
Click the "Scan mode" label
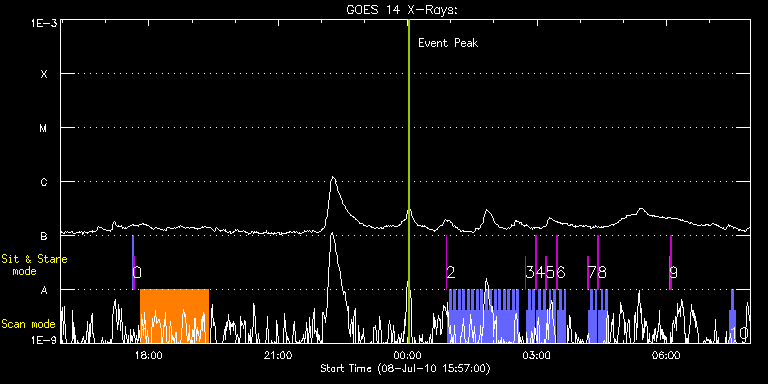pos(28,324)
